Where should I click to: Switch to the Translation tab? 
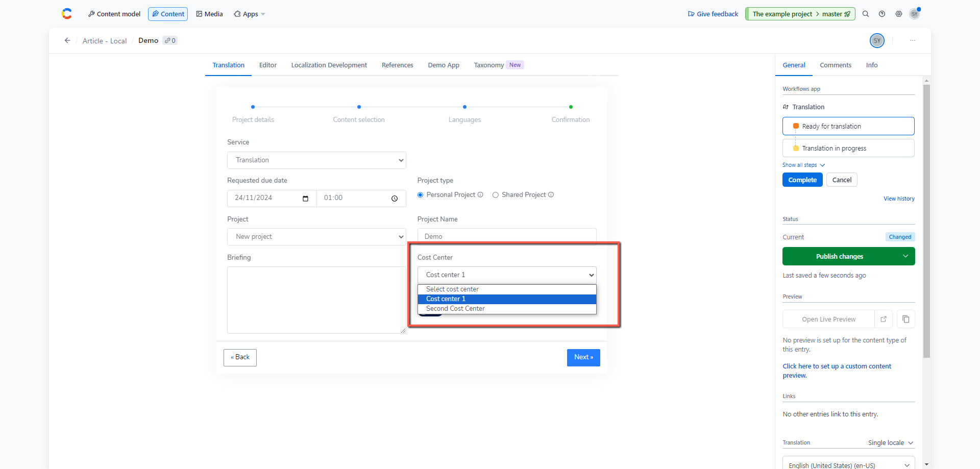(x=228, y=65)
